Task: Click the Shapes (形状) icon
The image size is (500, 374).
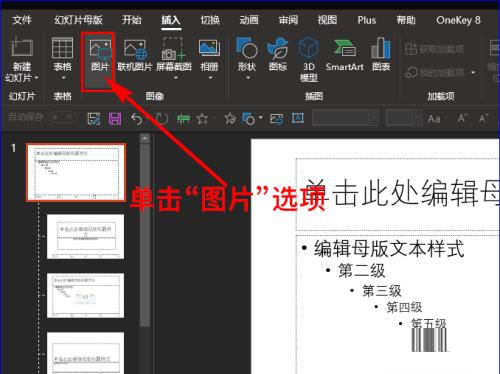Action: [x=247, y=48]
